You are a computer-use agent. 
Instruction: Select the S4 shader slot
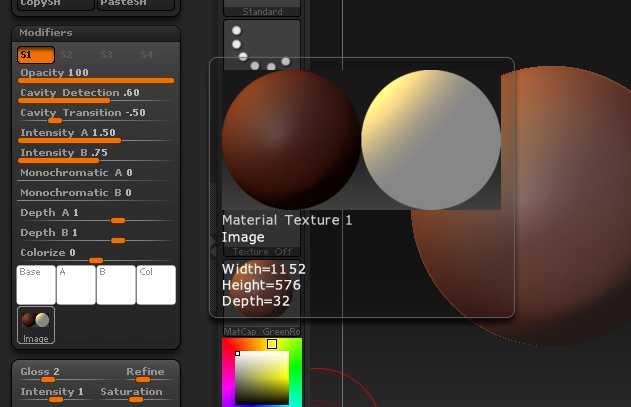pyautogui.click(x=147, y=55)
